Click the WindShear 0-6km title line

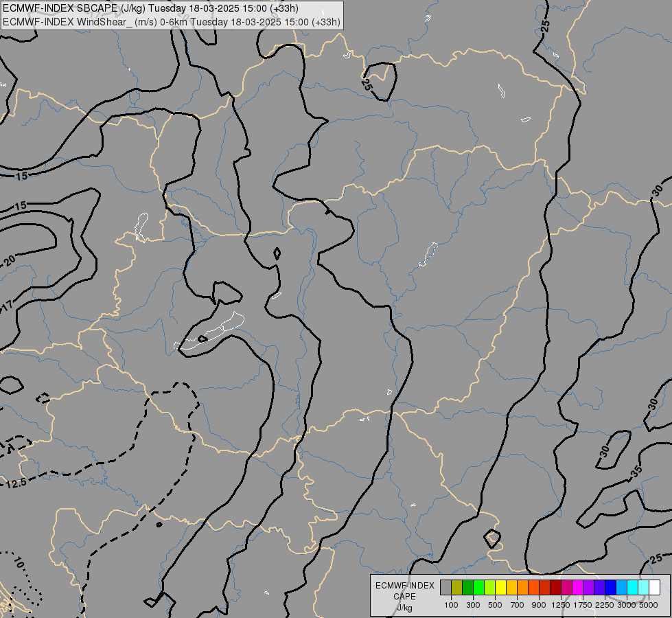tap(172, 22)
